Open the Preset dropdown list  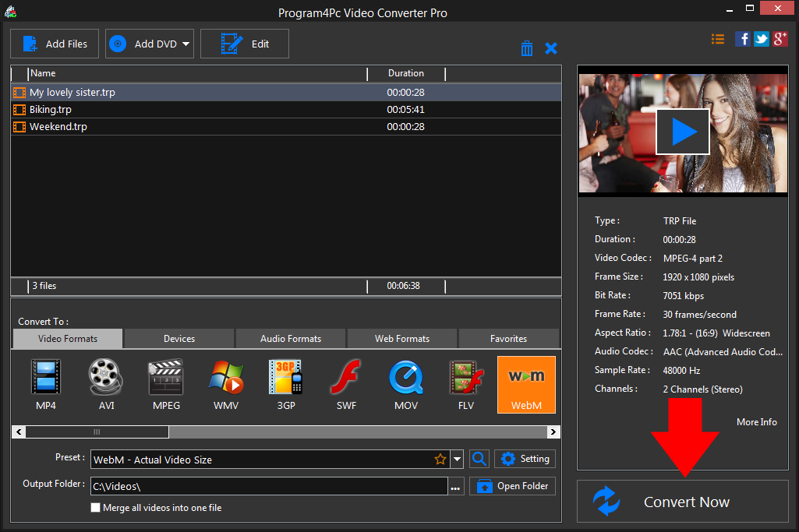458,459
